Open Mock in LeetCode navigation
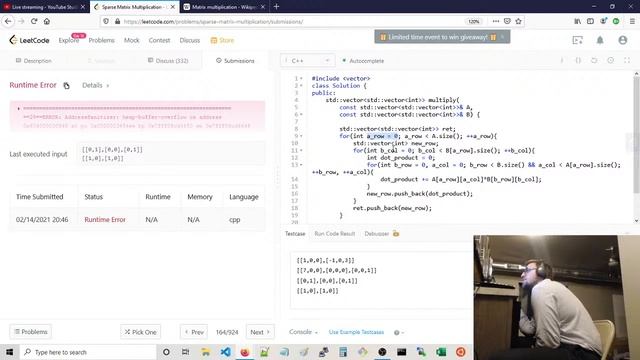 [131, 40]
